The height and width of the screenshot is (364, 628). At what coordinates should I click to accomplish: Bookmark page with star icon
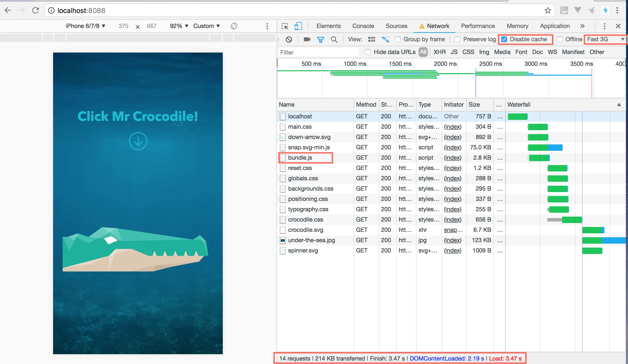tap(548, 11)
